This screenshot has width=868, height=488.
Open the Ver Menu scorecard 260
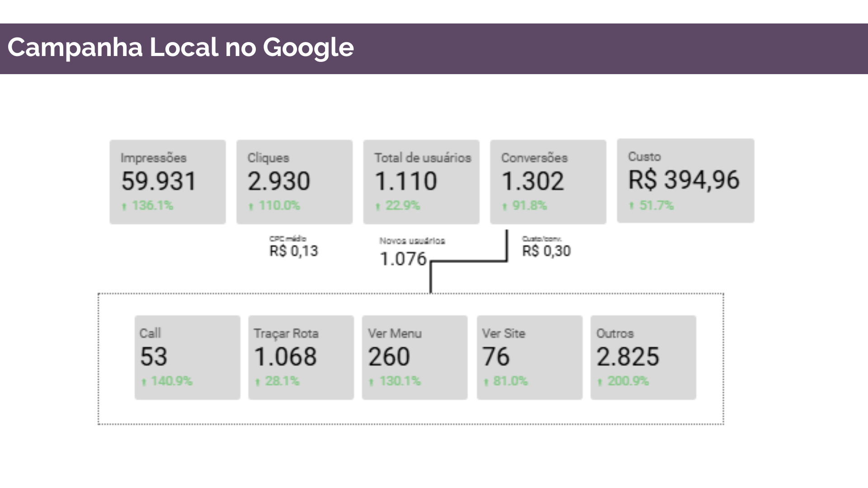pos(415,357)
